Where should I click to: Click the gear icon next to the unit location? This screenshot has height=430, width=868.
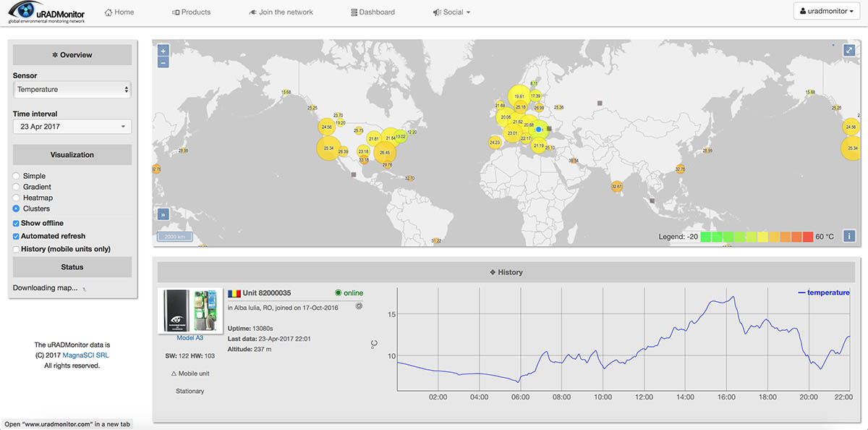359,306
